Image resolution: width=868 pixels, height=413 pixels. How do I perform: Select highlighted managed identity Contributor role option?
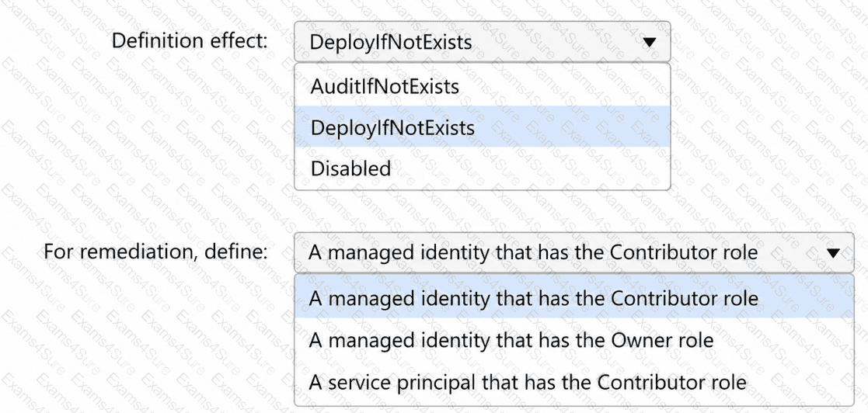tap(574, 297)
